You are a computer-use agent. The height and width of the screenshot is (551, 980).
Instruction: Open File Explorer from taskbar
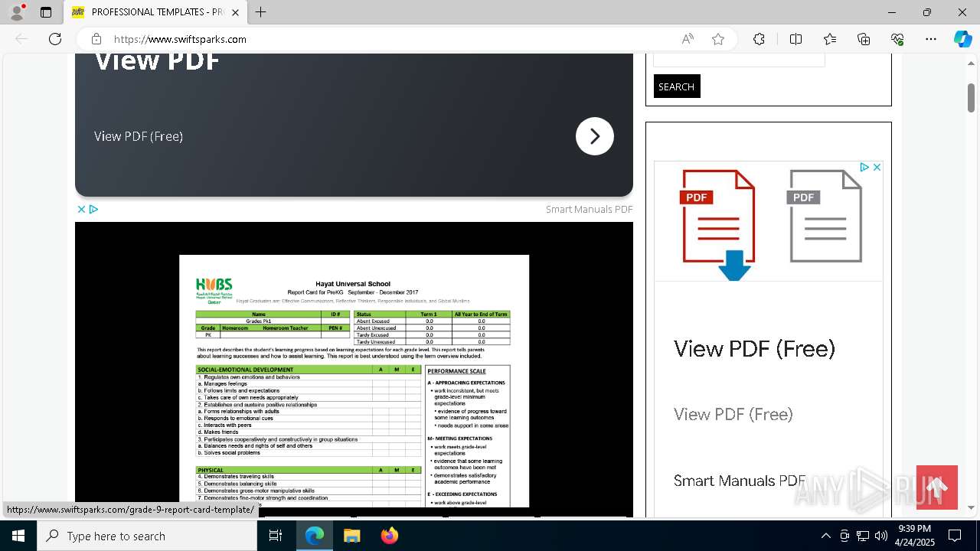352,536
